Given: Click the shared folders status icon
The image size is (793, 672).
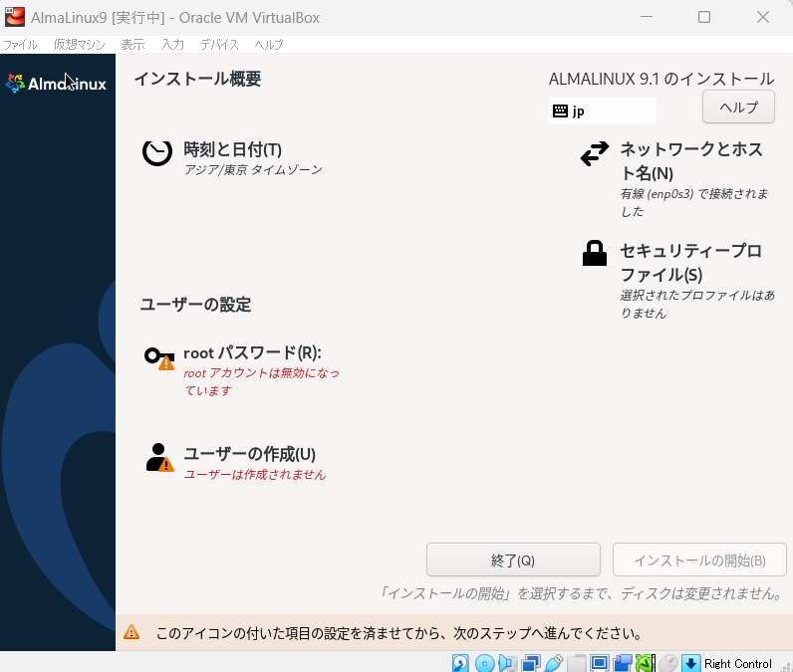Looking at the screenshot, I should pyautogui.click(x=577, y=663).
